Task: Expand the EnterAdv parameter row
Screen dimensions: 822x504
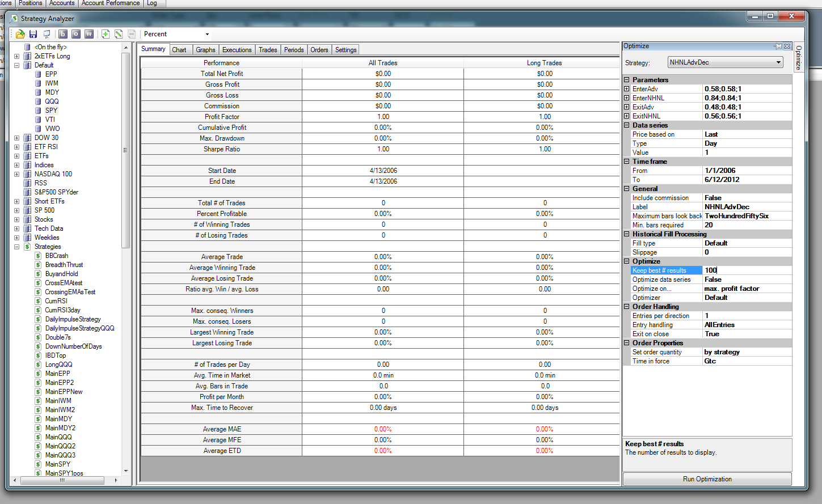Action: point(627,89)
